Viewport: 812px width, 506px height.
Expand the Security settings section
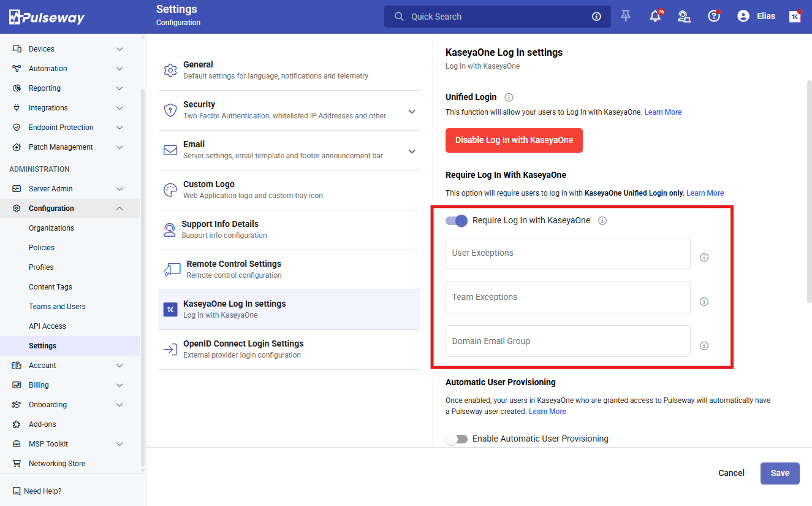pos(412,112)
